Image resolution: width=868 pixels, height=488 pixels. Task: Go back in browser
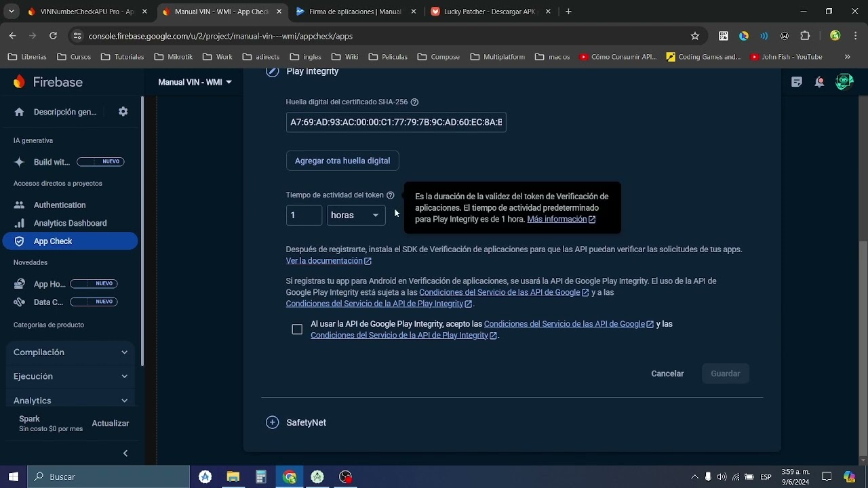pos(12,36)
